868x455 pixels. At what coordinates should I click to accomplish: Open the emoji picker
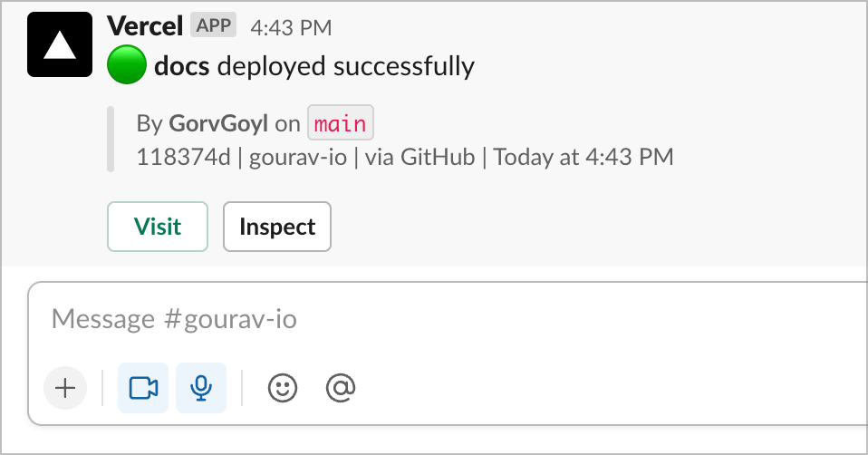(x=283, y=388)
